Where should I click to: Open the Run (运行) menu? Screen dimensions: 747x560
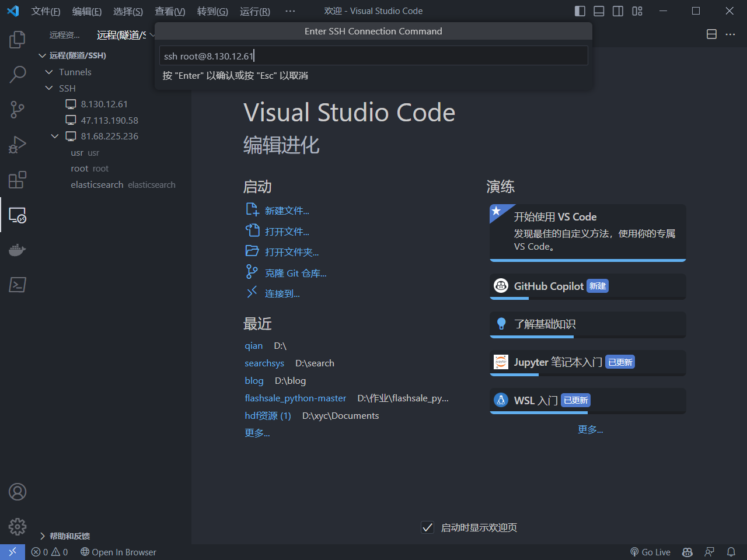click(x=254, y=11)
